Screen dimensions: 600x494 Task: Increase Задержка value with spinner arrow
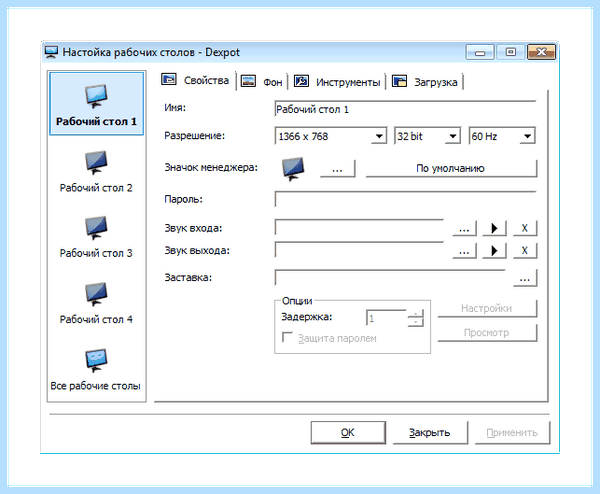pos(416,314)
